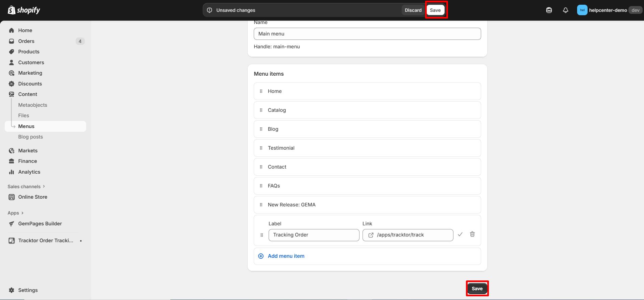Click Add menu item link
The image size is (644, 300).
[286, 256]
